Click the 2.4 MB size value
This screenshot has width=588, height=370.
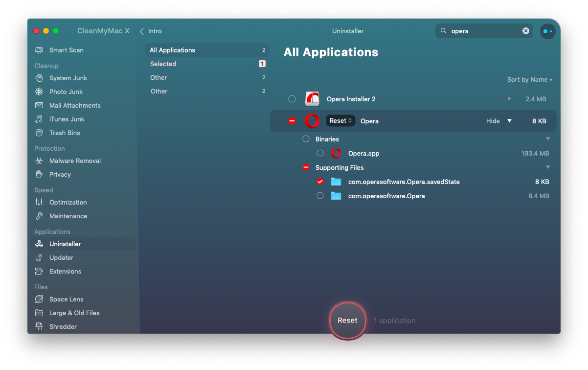[536, 99]
